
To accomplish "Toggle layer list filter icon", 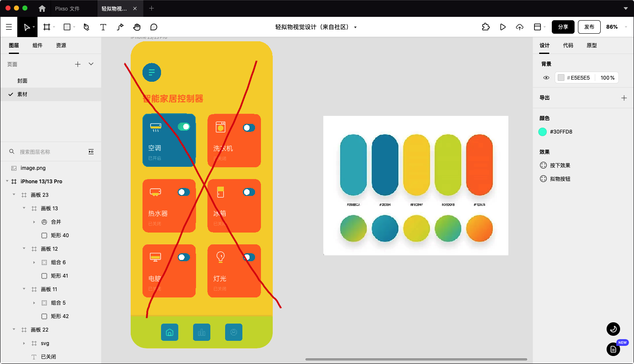I will (91, 152).
